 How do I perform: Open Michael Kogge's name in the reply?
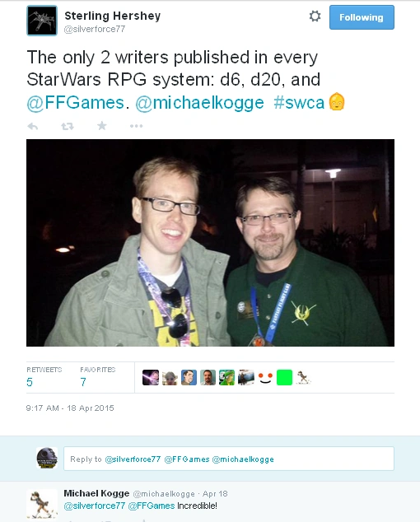pyautogui.click(x=96, y=493)
